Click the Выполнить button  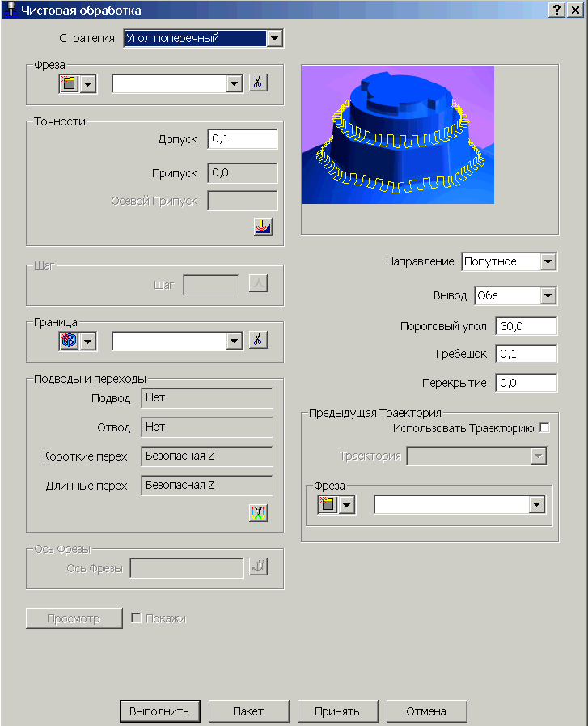[x=159, y=711]
